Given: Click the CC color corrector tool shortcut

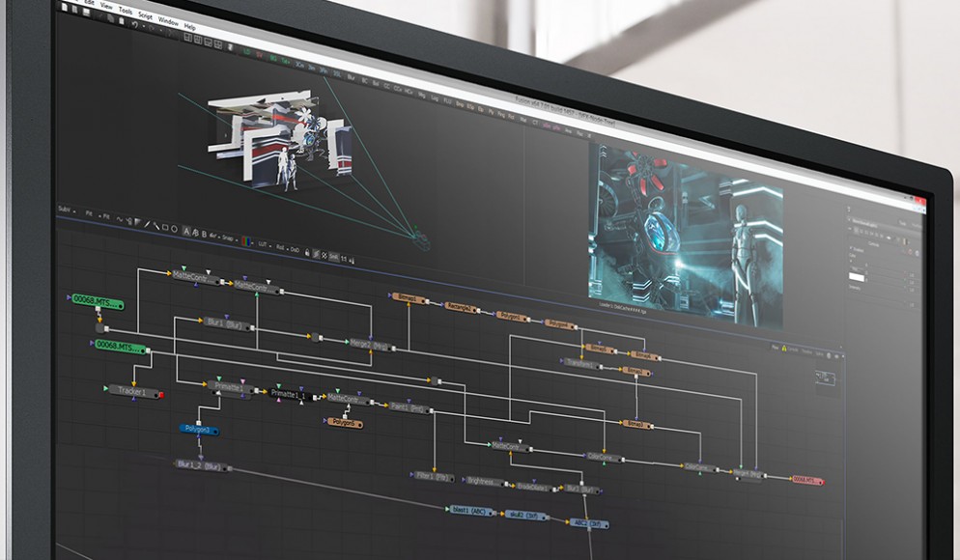Looking at the screenshot, I should click(386, 86).
